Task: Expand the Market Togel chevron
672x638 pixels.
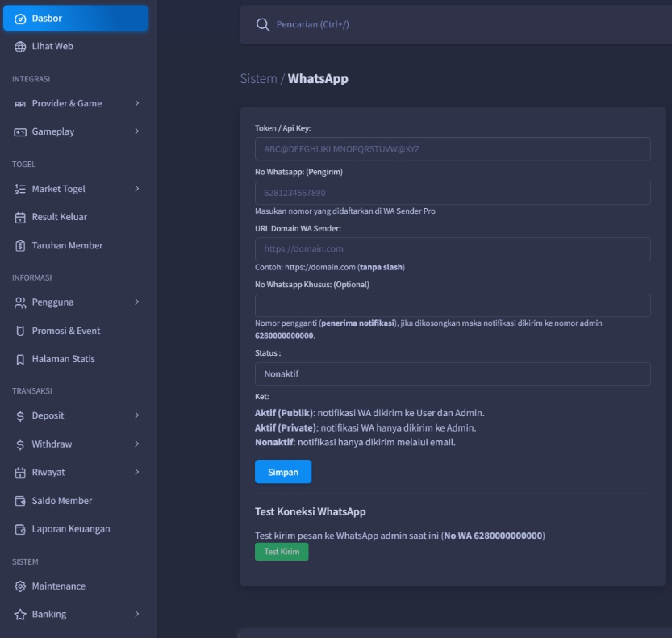Action: coord(137,189)
